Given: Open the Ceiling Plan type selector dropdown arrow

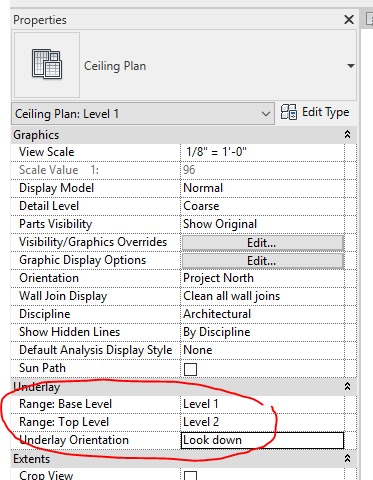Looking at the screenshot, I should [x=350, y=66].
